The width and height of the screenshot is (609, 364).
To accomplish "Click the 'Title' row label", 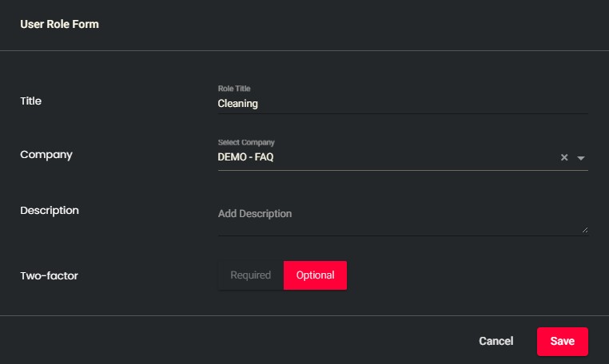I will (30, 101).
